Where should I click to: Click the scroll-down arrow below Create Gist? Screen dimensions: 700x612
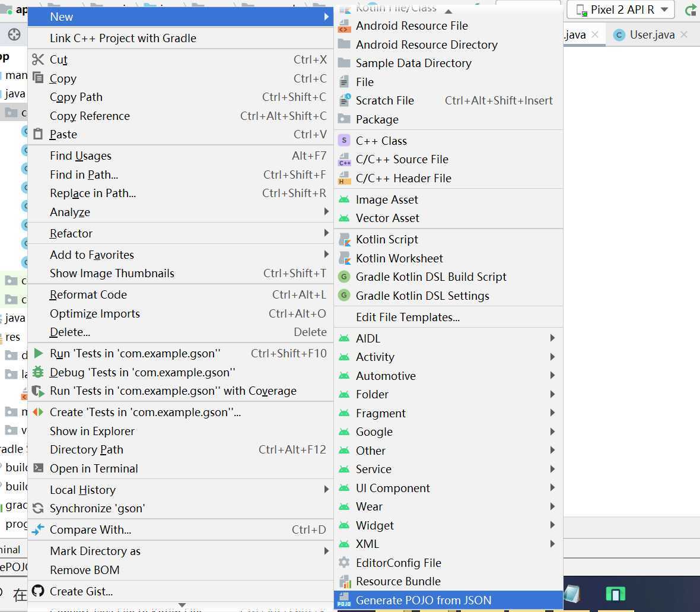[182, 605]
